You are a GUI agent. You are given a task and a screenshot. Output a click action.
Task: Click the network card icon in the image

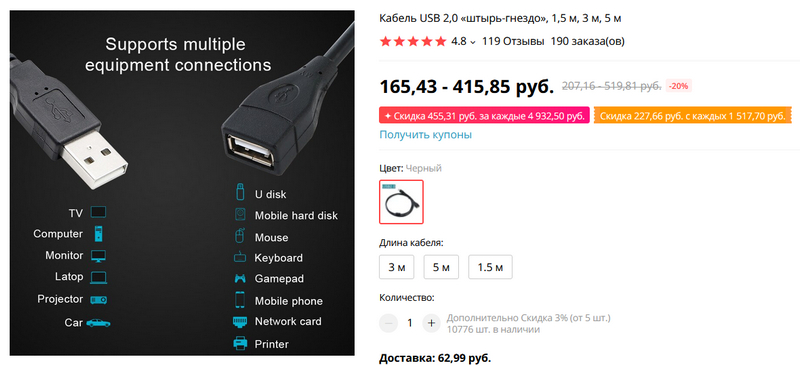point(240,322)
